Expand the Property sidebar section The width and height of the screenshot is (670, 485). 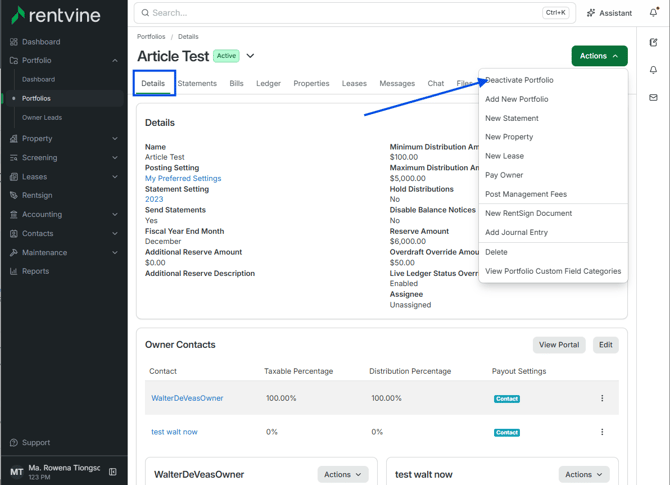pyautogui.click(x=115, y=138)
